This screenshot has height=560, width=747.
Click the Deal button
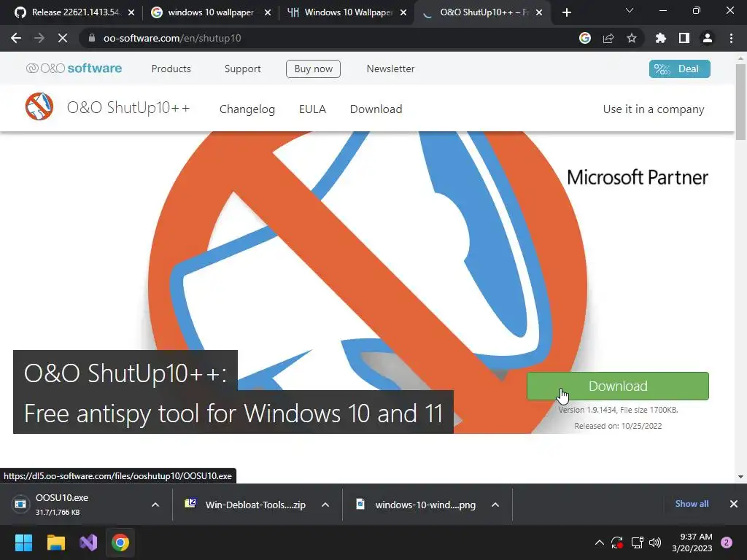pos(679,69)
